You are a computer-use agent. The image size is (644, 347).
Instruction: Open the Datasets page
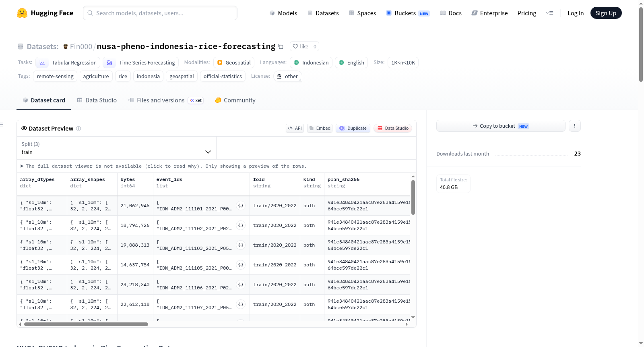point(323,13)
